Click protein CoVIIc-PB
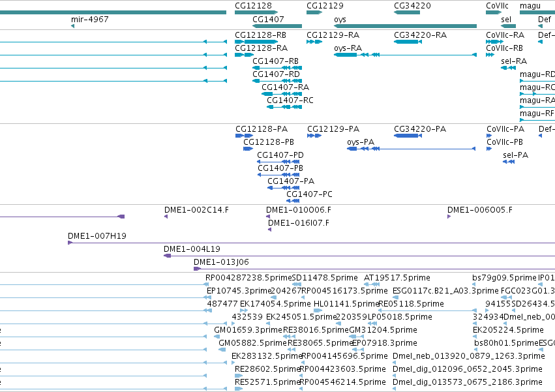 (x=489, y=149)
